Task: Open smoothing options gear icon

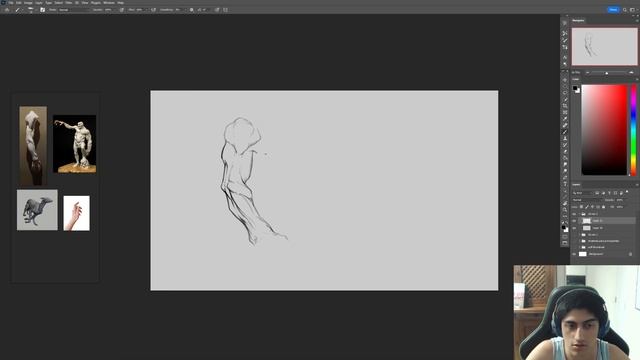Action: pos(191,10)
